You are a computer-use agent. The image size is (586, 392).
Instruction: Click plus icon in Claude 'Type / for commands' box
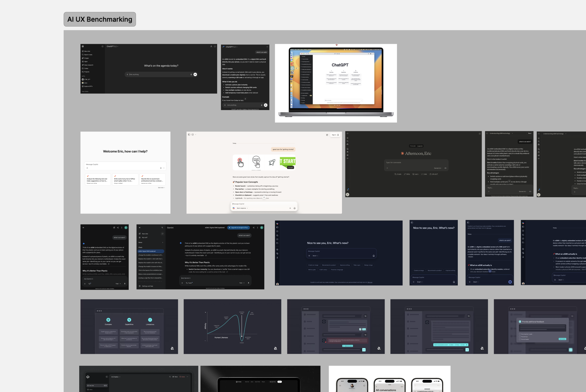[387, 168]
